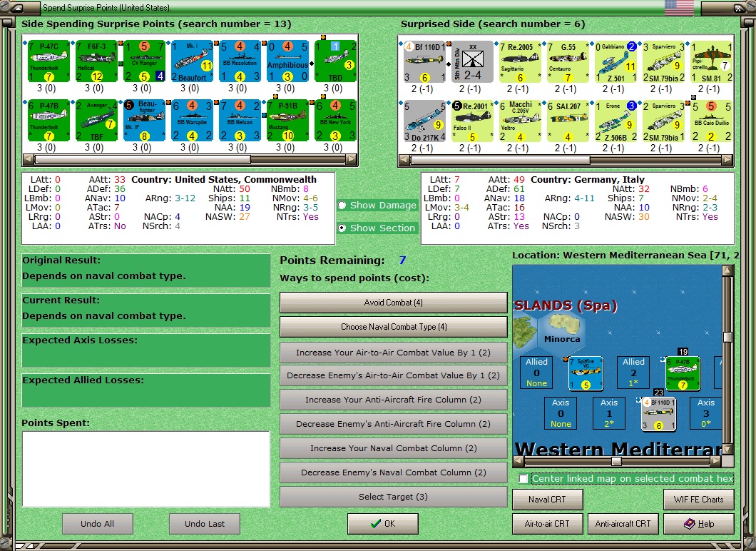Image resolution: width=756 pixels, height=551 pixels.
Task: Open the Naval CRT chart
Action: [x=547, y=500]
